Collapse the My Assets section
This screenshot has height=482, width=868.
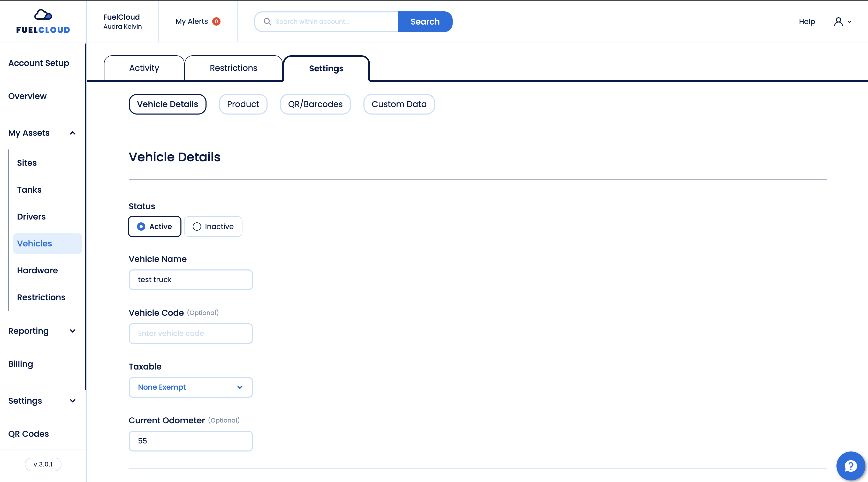coord(72,133)
